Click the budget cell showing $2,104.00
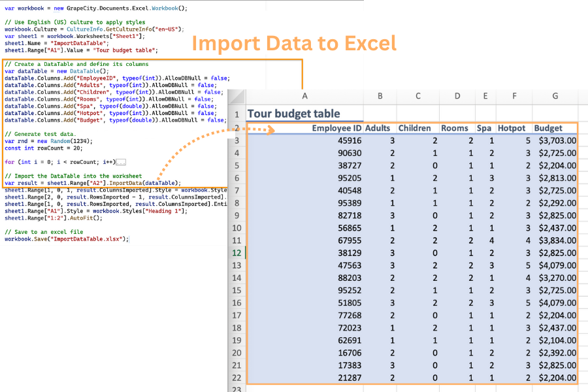The width and height of the screenshot is (588, 392). (555, 340)
